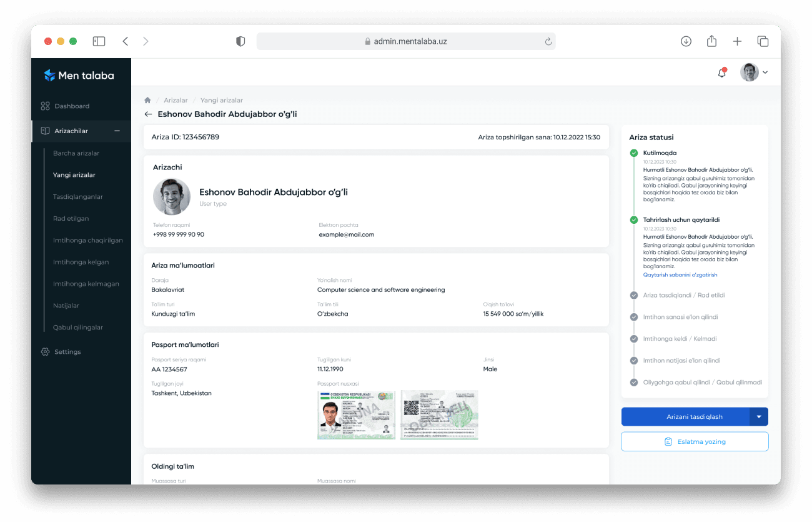Click the Arizani tasdiqlash button
Image resolution: width=812 pixels, height=522 pixels.
tap(685, 417)
